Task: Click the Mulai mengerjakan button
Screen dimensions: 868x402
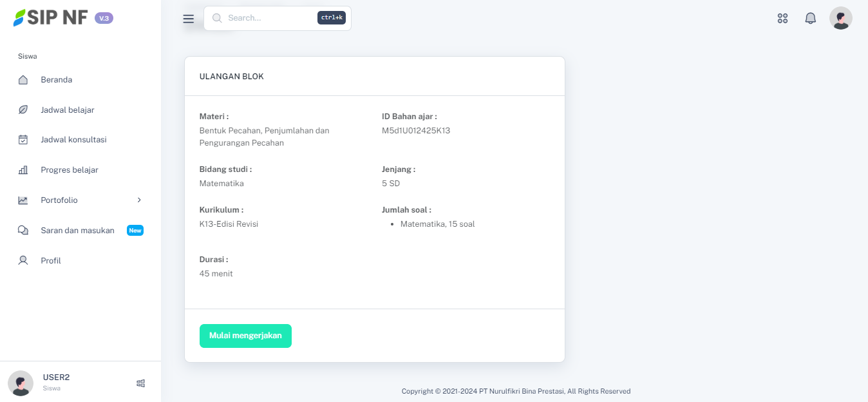Action: pyautogui.click(x=245, y=336)
